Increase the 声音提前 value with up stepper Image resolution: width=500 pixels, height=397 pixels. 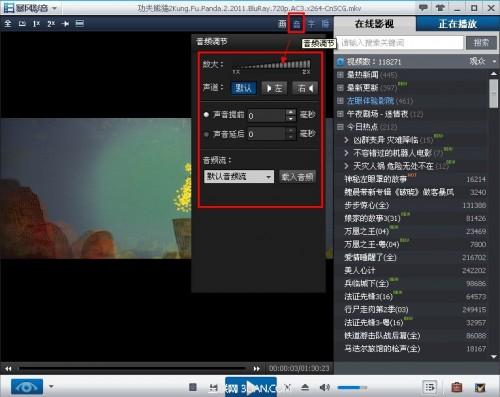point(291,112)
